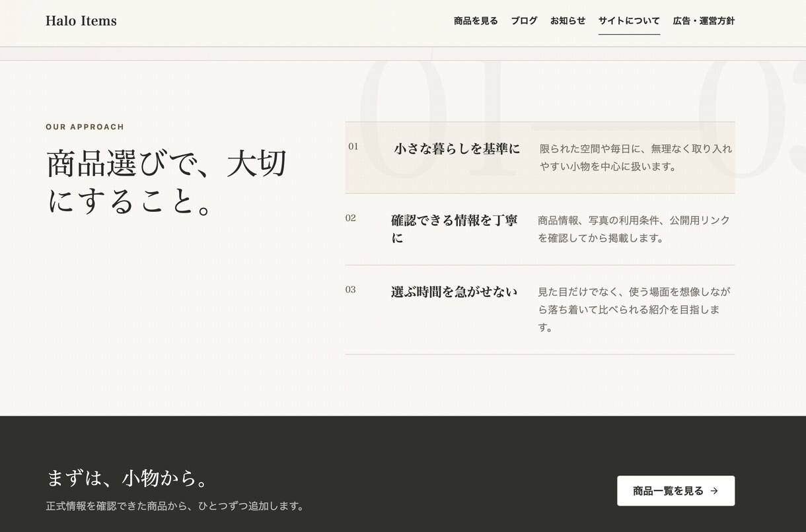Select the 小さな暮らしを基準に heading
806x532 pixels.
pyautogui.click(x=457, y=149)
